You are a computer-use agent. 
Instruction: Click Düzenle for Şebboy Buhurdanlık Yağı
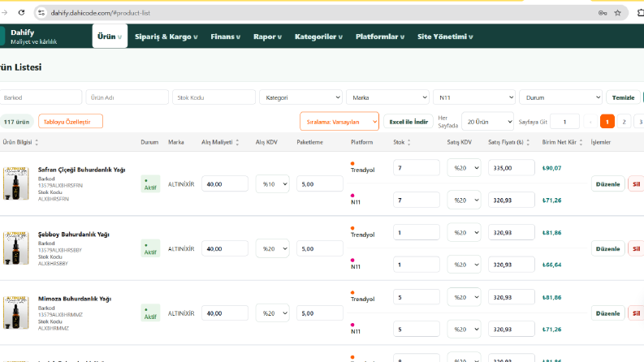(x=607, y=248)
